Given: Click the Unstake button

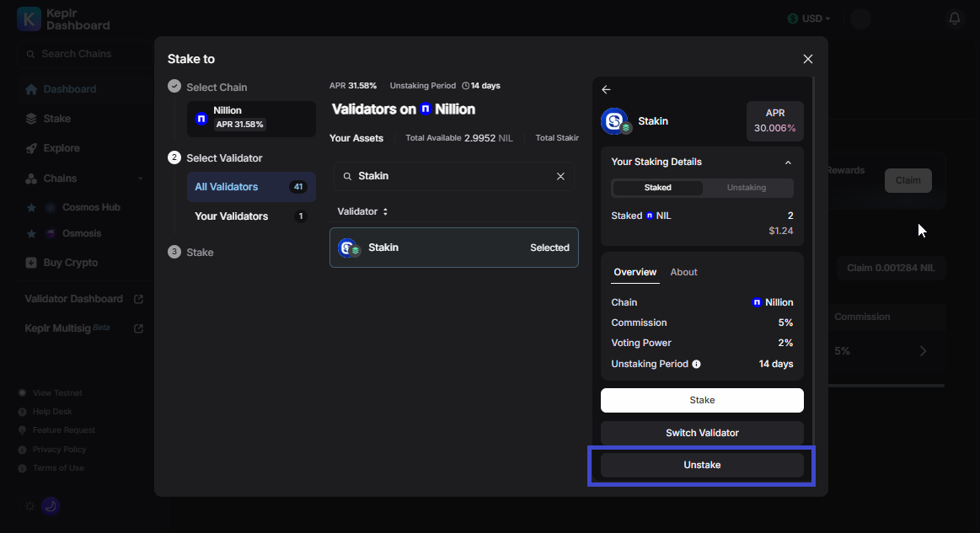Looking at the screenshot, I should (x=702, y=466).
